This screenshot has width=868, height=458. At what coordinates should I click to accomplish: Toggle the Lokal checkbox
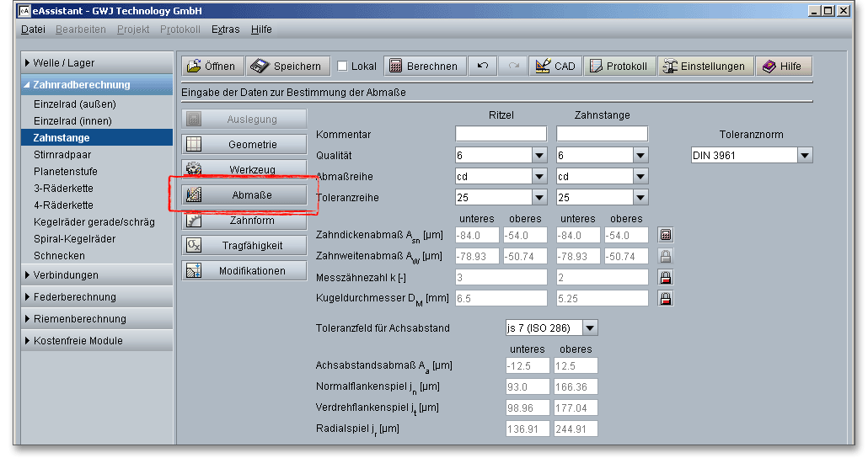coord(343,67)
